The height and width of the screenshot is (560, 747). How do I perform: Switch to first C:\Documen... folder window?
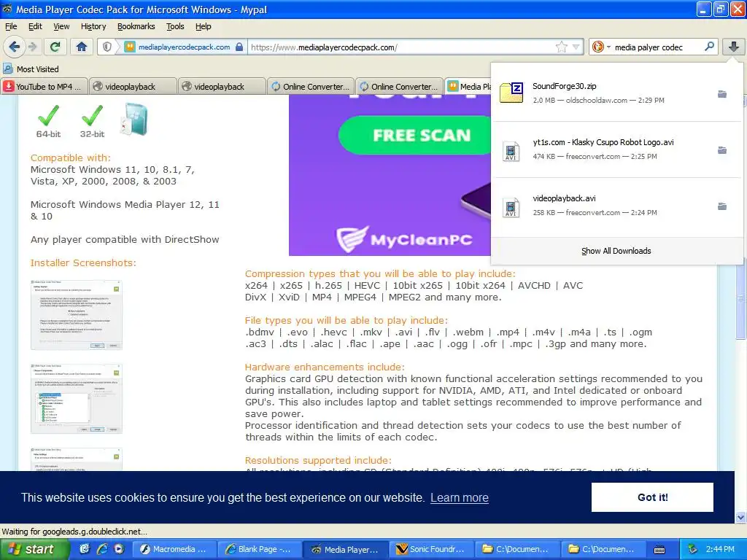[517, 549]
